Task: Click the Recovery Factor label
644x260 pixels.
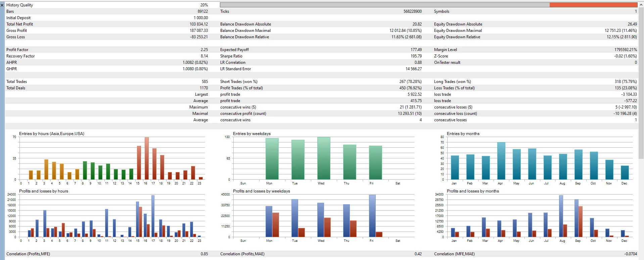Action: click(20, 56)
